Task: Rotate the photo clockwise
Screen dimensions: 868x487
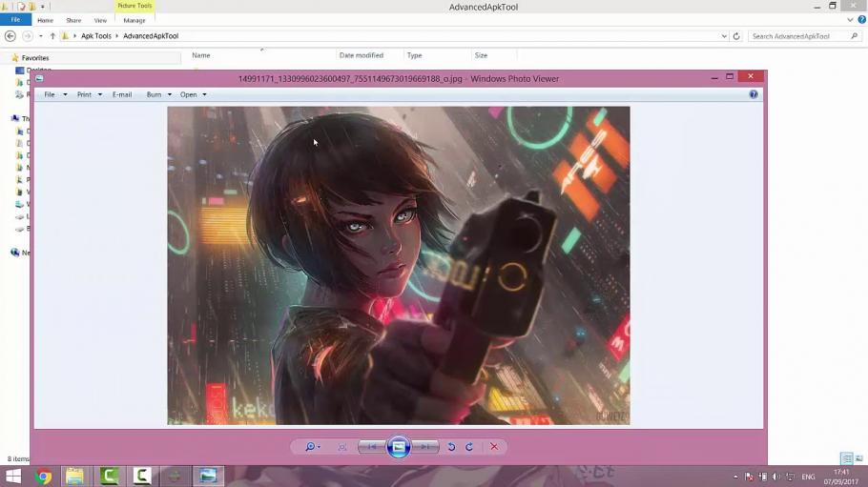Action: pos(469,447)
